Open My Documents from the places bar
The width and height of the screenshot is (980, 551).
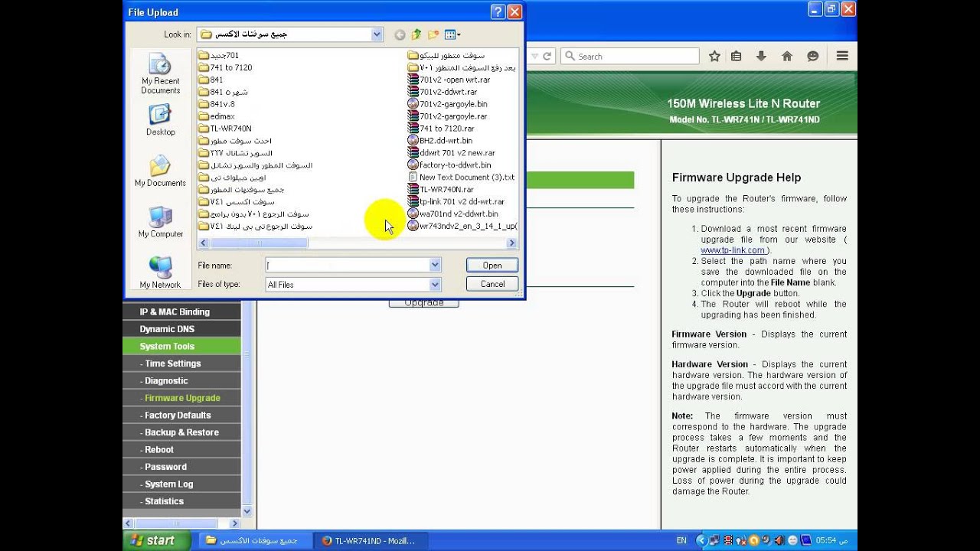[x=161, y=171]
